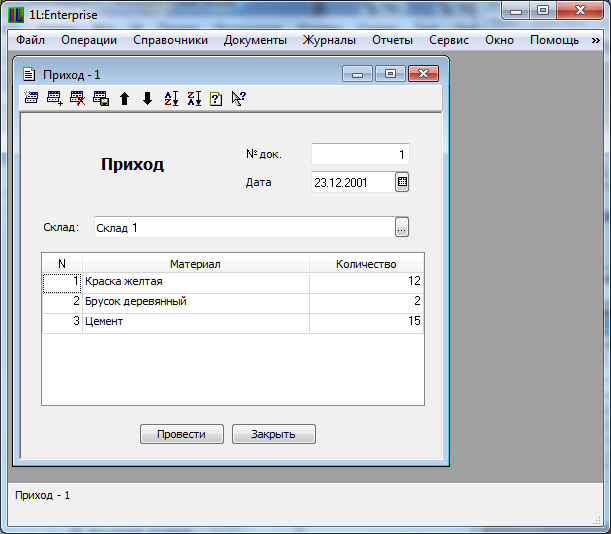
Task: Sort rows descending Z to A
Action: coord(193,98)
